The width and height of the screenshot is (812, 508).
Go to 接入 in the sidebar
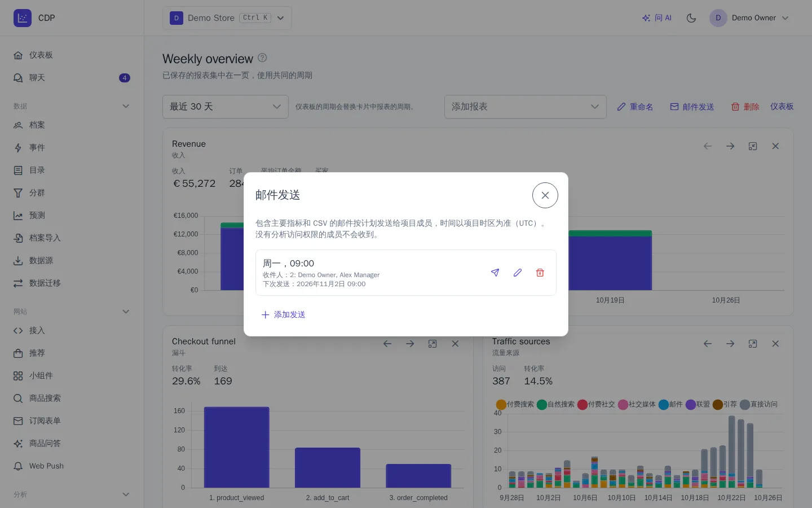click(x=72, y=331)
